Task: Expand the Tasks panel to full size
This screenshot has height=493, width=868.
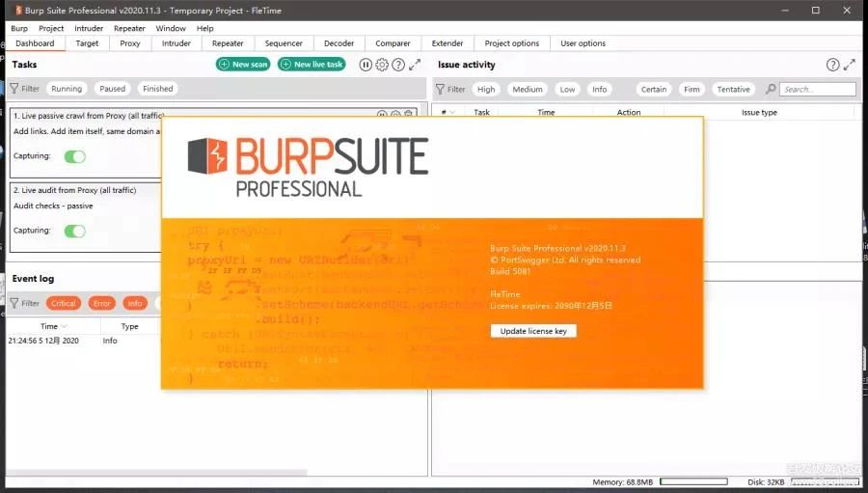Action: pyautogui.click(x=415, y=65)
